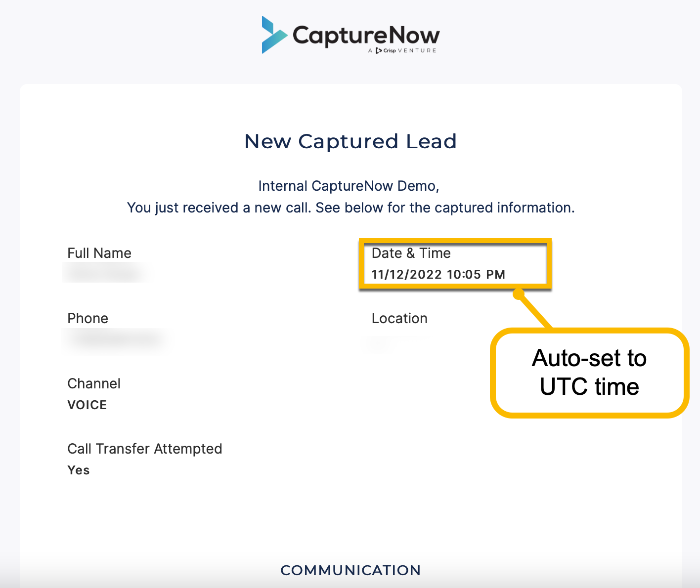700x588 pixels.
Task: Click the CaptureNow arrow logo icon
Action: point(274,35)
